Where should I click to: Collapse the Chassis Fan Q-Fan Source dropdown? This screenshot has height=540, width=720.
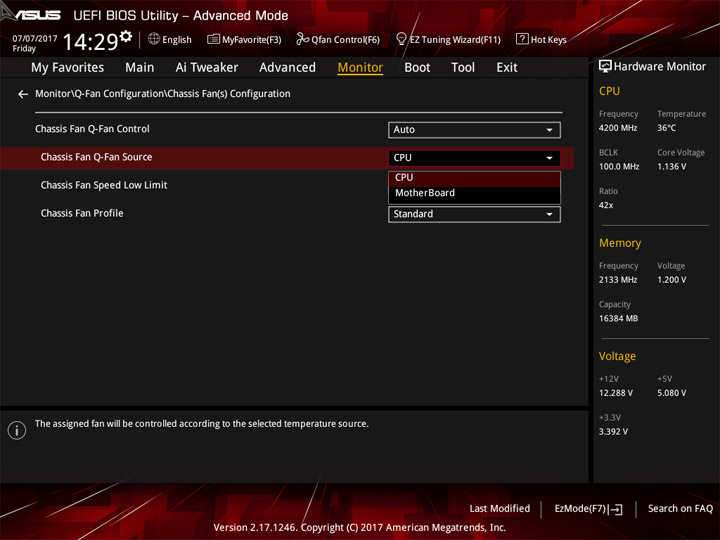474,158
